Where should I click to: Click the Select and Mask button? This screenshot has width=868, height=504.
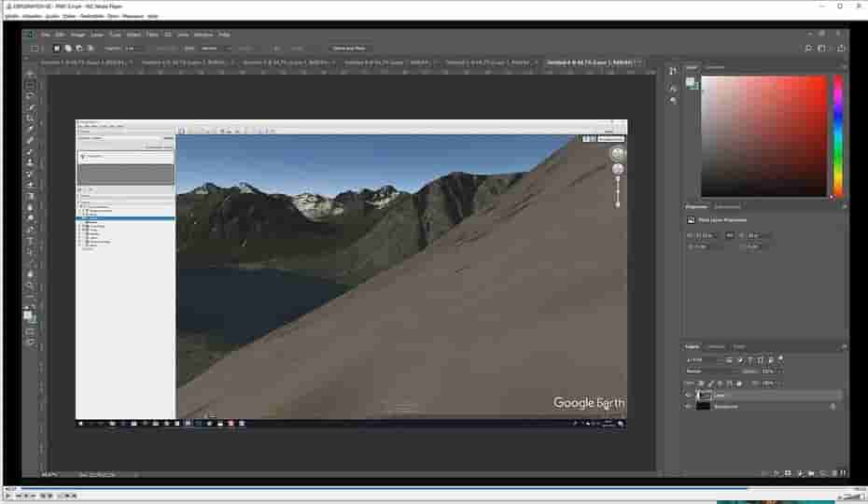[349, 48]
